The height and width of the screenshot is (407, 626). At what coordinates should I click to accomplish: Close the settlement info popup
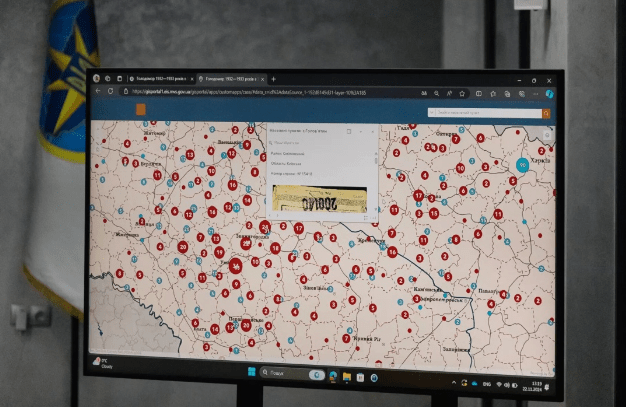pos(373,131)
